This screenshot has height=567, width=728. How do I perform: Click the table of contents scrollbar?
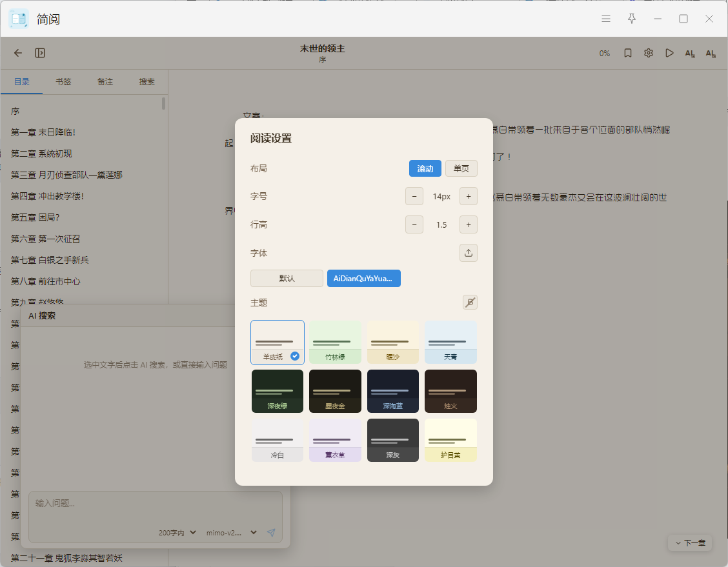pos(163,103)
